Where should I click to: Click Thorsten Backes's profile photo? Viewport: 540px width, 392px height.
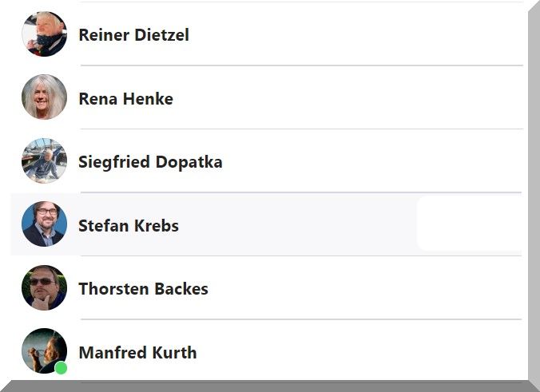pos(44,287)
